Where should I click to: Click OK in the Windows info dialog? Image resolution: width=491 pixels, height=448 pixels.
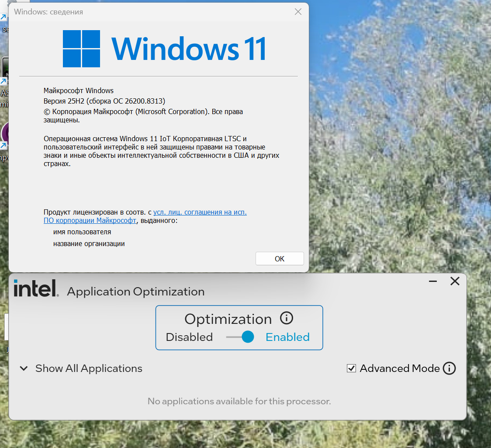[279, 259]
